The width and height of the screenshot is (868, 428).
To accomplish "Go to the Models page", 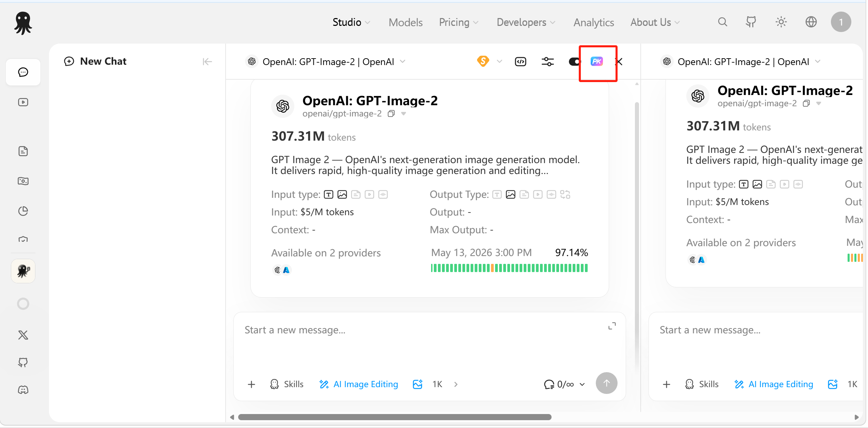I will [x=406, y=22].
